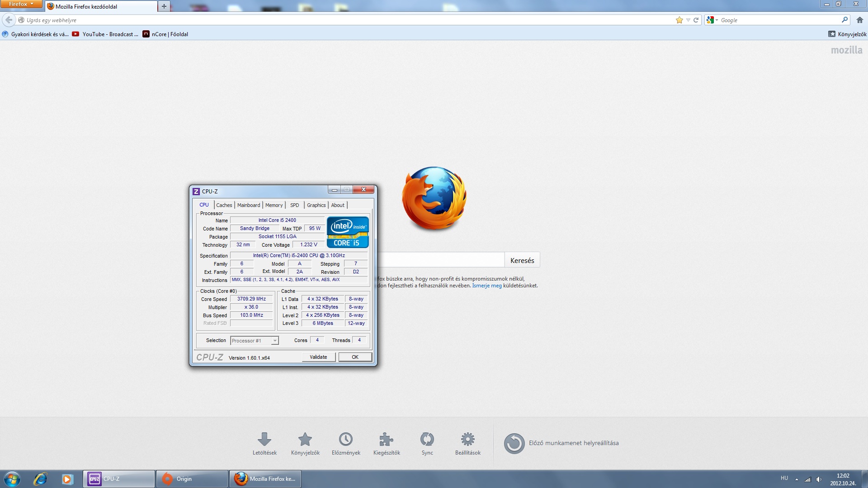Click the CPU-Z title bar logo icon
The height and width of the screenshot is (488, 868).
[196, 192]
